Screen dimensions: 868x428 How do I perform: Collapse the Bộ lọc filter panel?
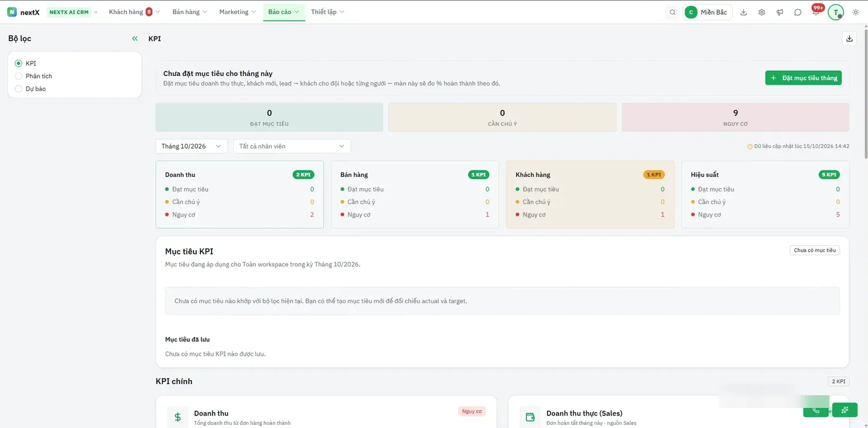pyautogui.click(x=135, y=39)
